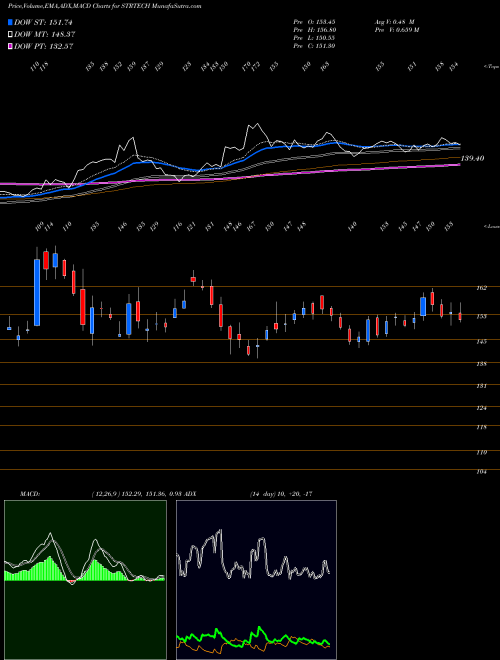This screenshot has height=660, width=500.
Task: Click the green MACD histogram panel
Action: point(85,580)
